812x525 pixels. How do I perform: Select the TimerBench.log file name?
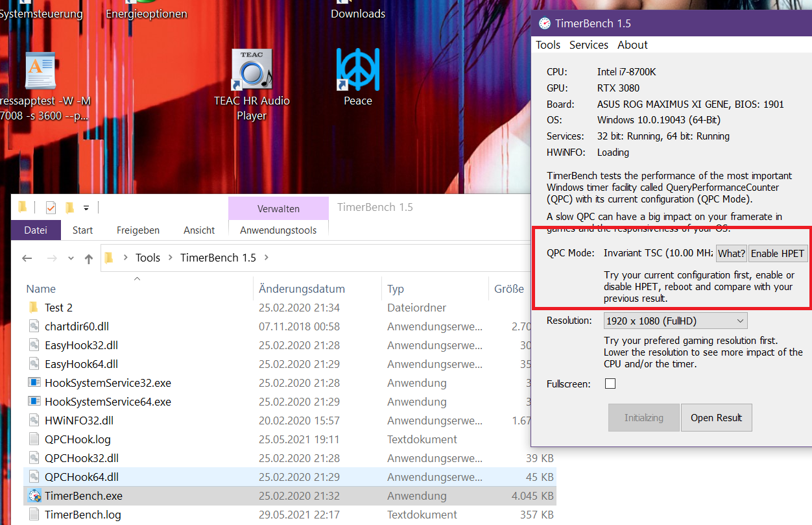point(83,515)
